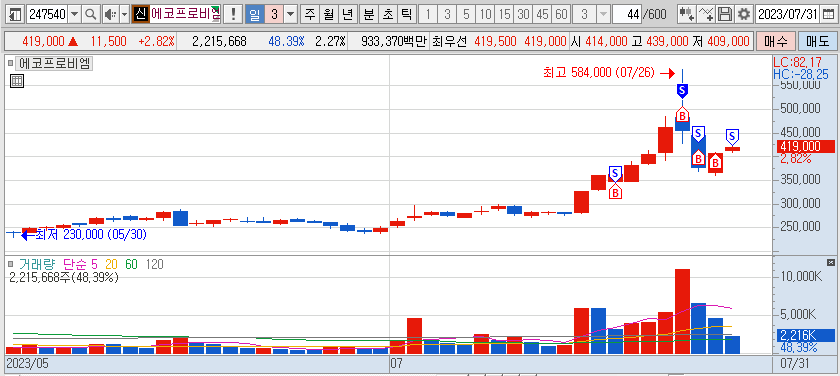This screenshot has width=840, height=376.
Task: Click the exclamation mark info icon
Action: pos(232,14)
